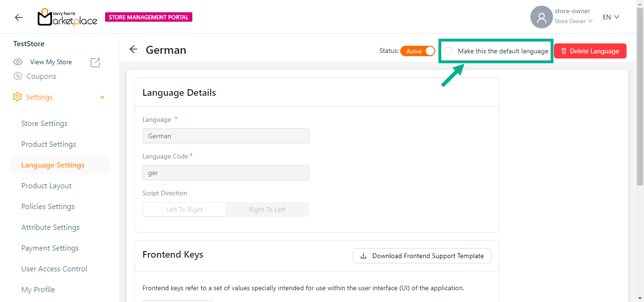Open Store Settings menu item
The height and width of the screenshot is (302, 644).
[x=44, y=124]
